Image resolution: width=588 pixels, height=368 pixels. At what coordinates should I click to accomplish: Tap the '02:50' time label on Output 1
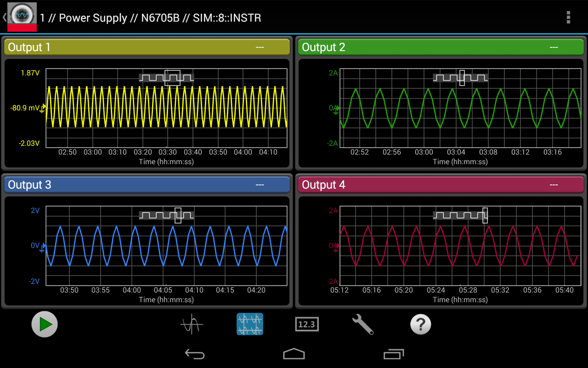68,152
